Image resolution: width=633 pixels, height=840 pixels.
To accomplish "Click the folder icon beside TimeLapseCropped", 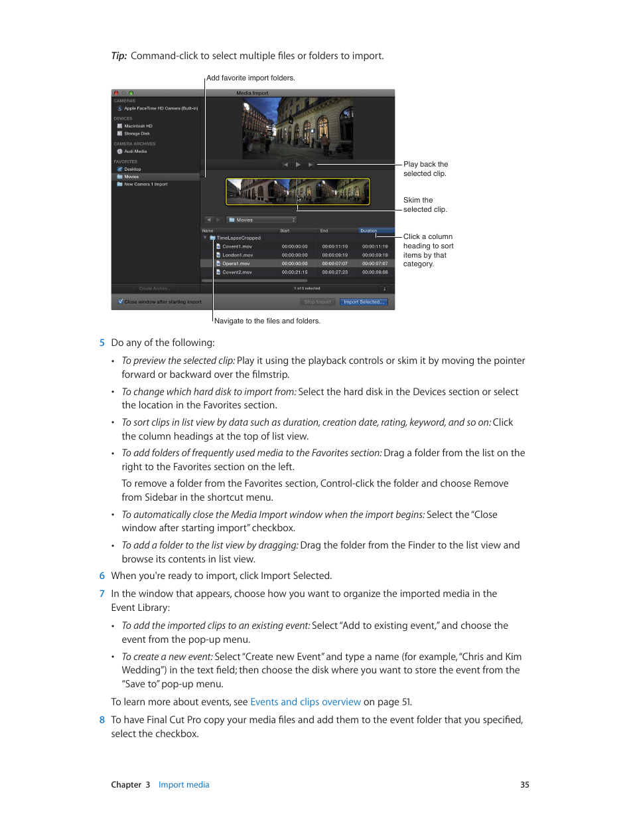I will [212, 238].
